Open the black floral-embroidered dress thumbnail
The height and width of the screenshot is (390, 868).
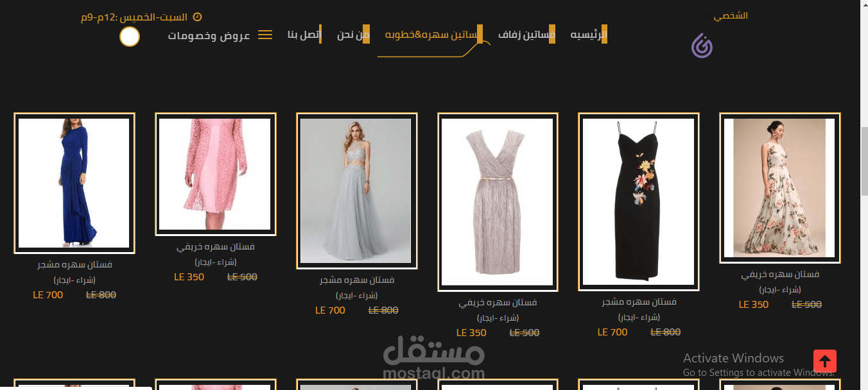639,202
